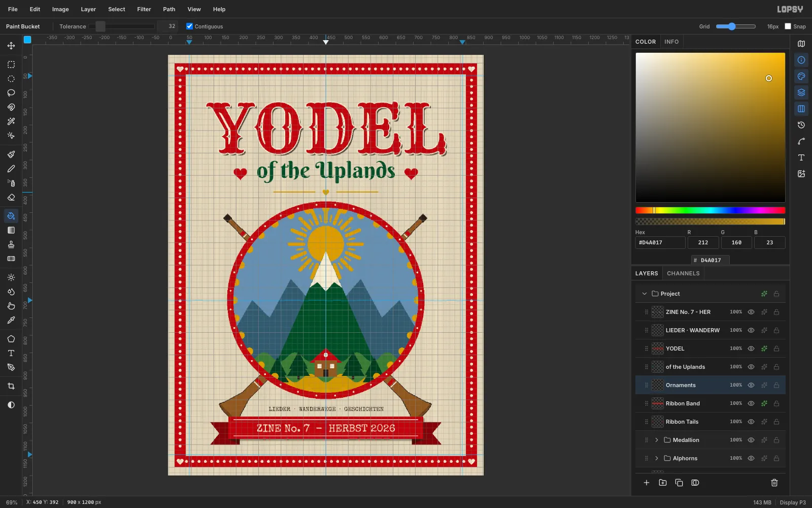Viewport: 812px width, 508px height.
Task: Select the Rectangular Marquee tool
Action: coord(11,65)
